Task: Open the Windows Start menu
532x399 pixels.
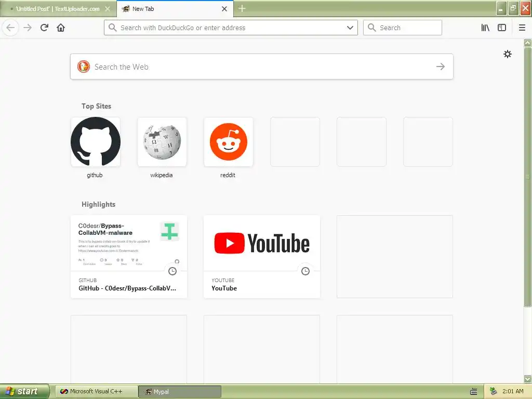Action: tap(24, 391)
